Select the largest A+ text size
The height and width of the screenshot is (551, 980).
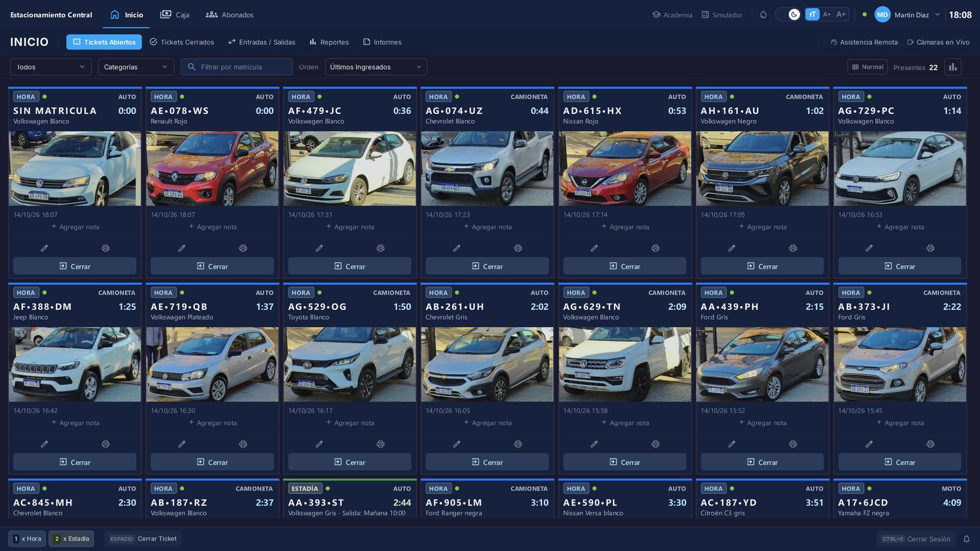point(841,15)
